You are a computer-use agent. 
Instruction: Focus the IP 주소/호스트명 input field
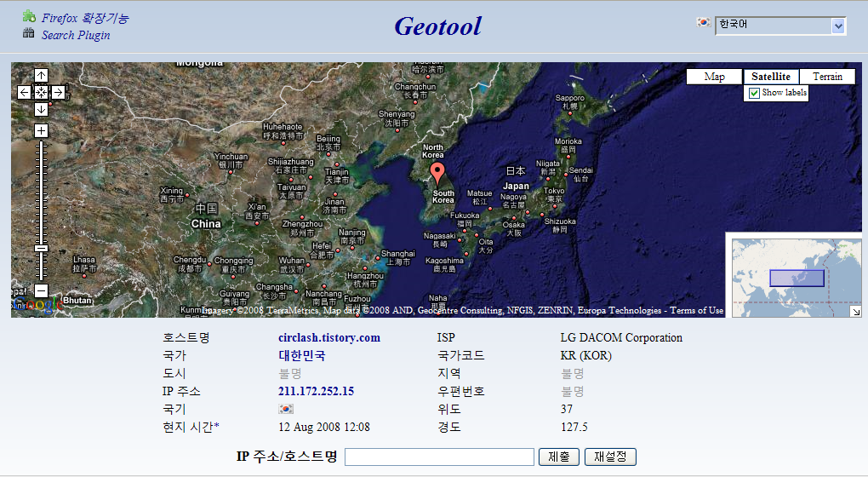pos(440,457)
